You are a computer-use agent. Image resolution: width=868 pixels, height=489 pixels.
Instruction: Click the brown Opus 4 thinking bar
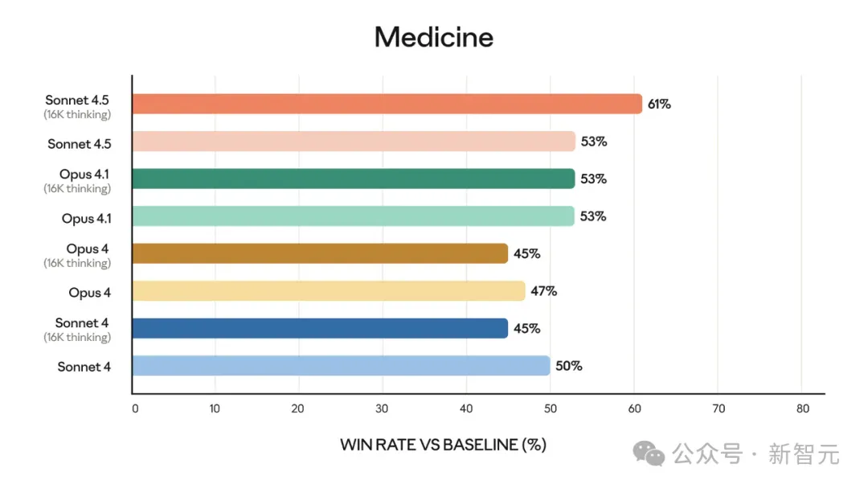click(x=320, y=253)
